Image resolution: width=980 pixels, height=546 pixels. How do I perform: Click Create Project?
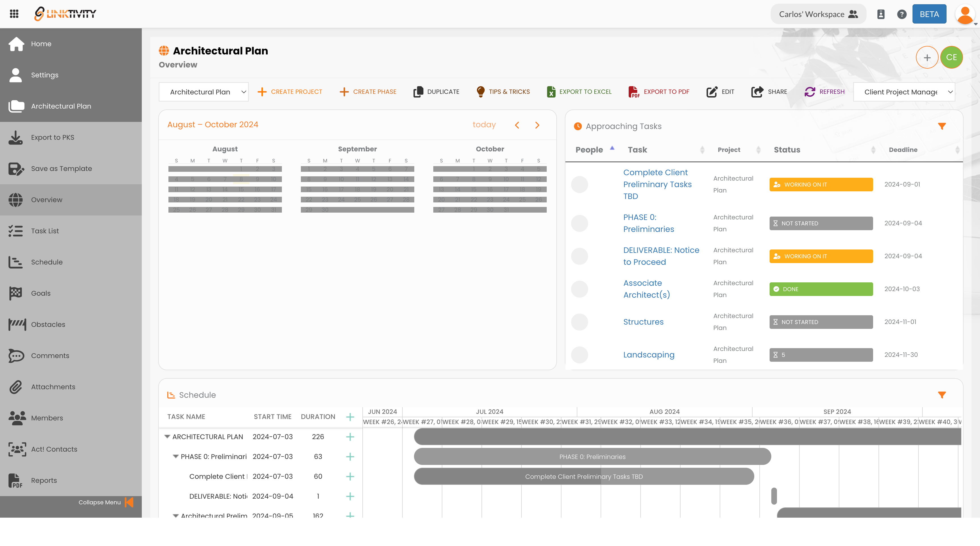290,92
